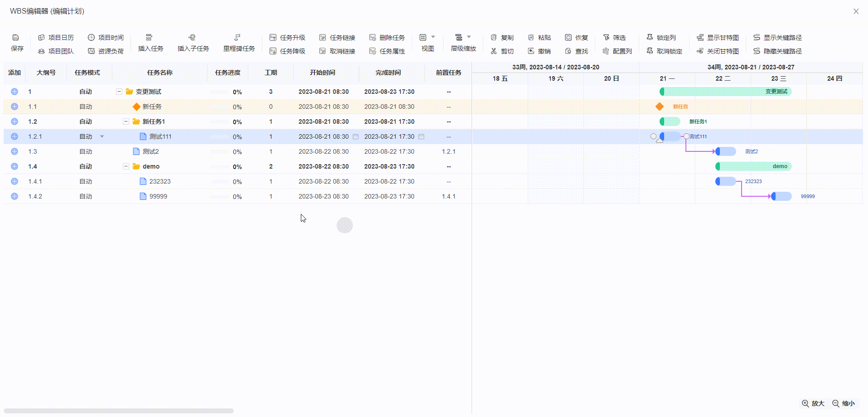Click the Save (保存) icon
The width and height of the screenshot is (868, 417).
click(x=16, y=38)
